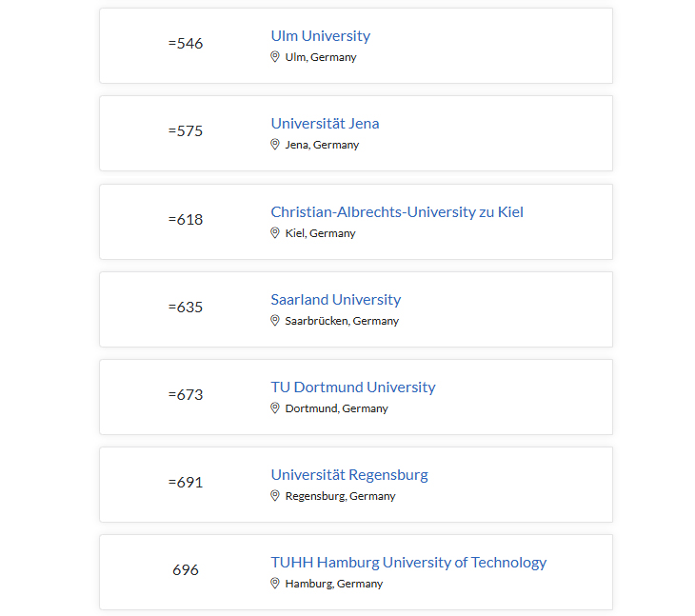Open the Saarland University link
The width and height of the screenshot is (695, 616).
click(x=335, y=300)
